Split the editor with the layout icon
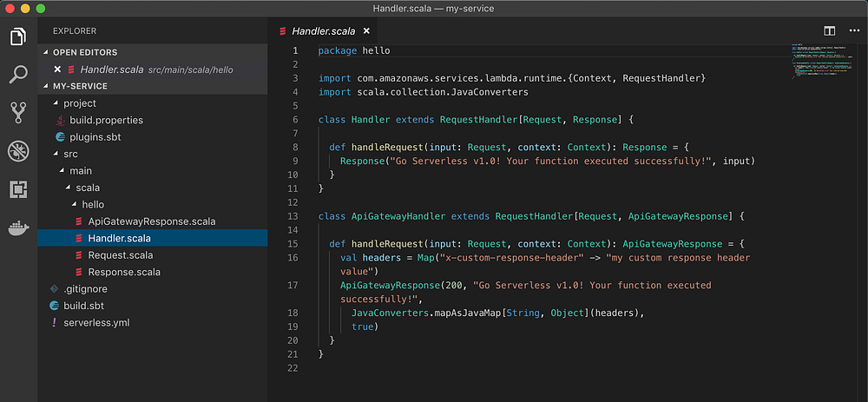Viewport: 868px width, 402px height. [x=829, y=31]
